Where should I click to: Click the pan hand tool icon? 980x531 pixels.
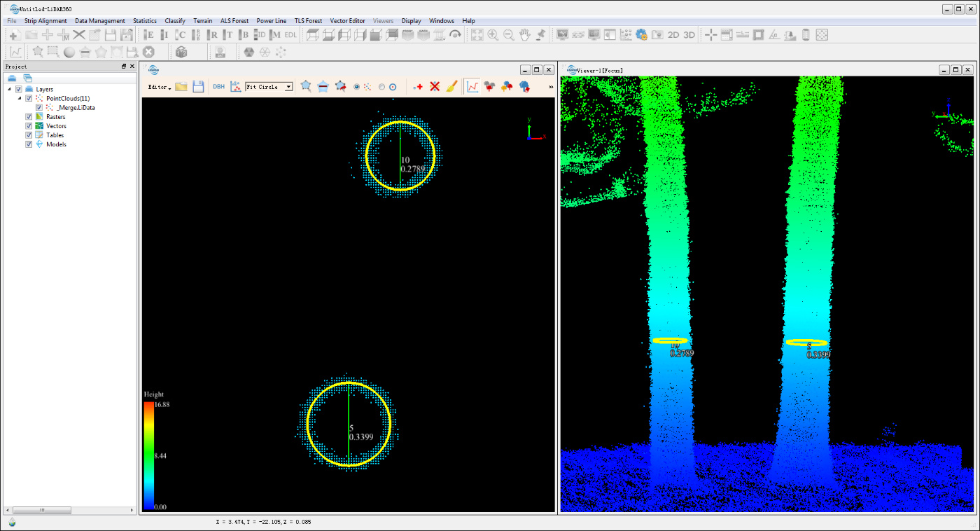(525, 34)
